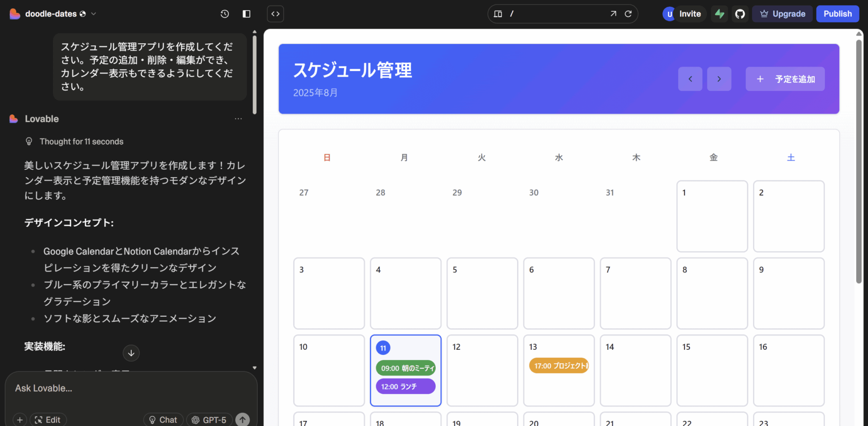Select August 1 calendar cell

[x=712, y=216]
